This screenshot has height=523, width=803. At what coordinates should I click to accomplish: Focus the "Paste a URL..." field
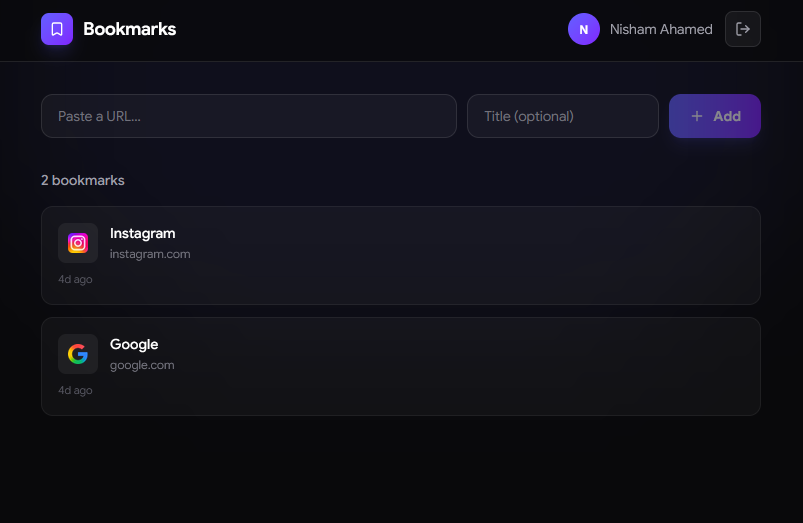pyautogui.click(x=248, y=116)
